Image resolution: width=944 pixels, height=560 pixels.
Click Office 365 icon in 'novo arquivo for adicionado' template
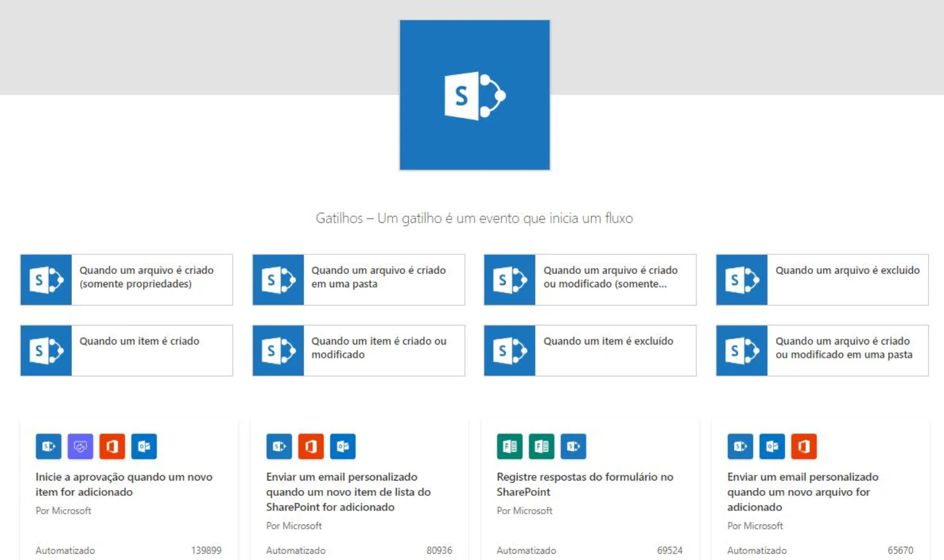804,446
